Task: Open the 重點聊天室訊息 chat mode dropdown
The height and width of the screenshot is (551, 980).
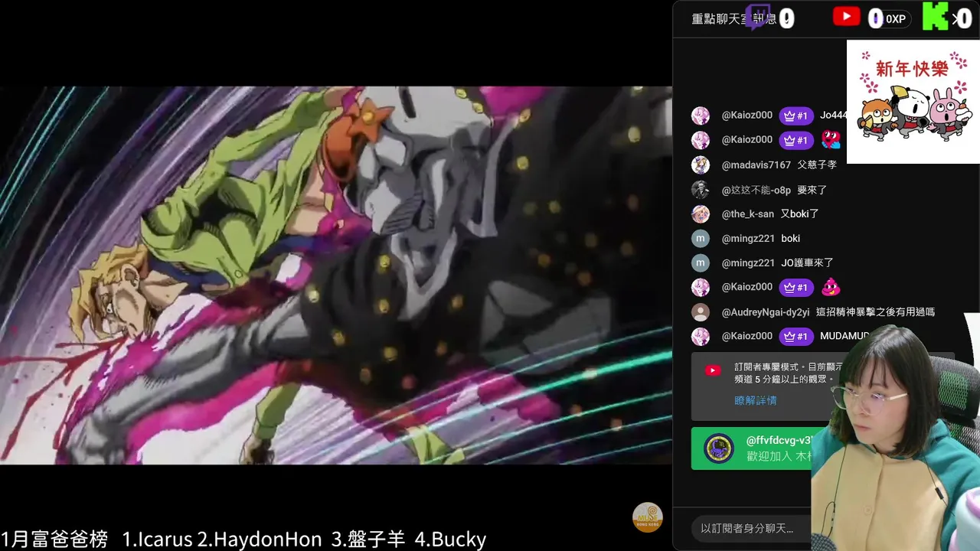Action: (733, 19)
